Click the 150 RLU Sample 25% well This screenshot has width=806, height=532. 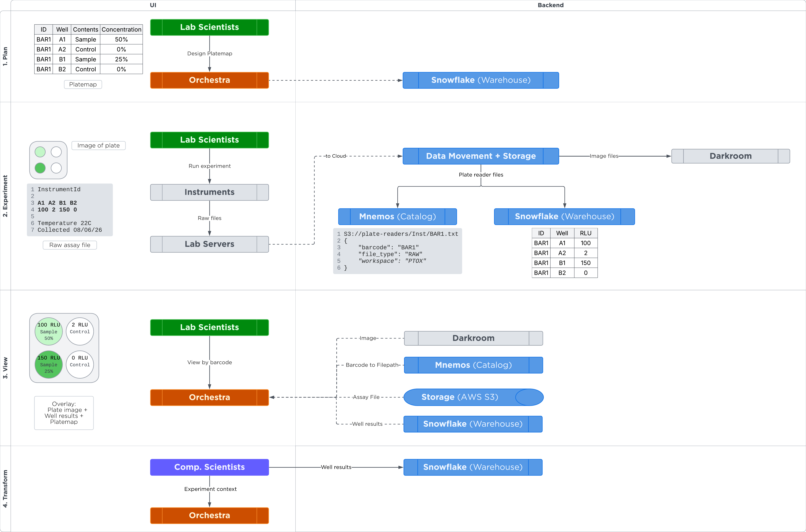pyautogui.click(x=49, y=365)
